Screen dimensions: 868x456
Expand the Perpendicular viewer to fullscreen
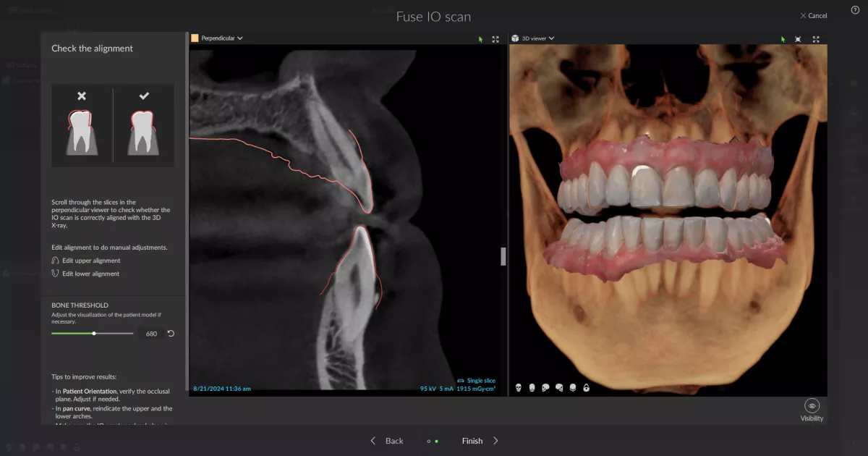click(x=495, y=39)
